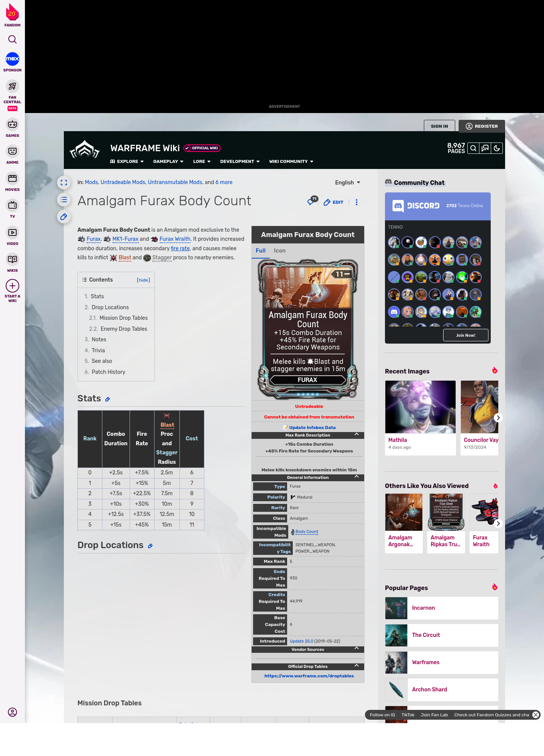Screen dimensions: 544x756
Task: Open the Fandom sidebar search icon
Action: [x=12, y=39]
